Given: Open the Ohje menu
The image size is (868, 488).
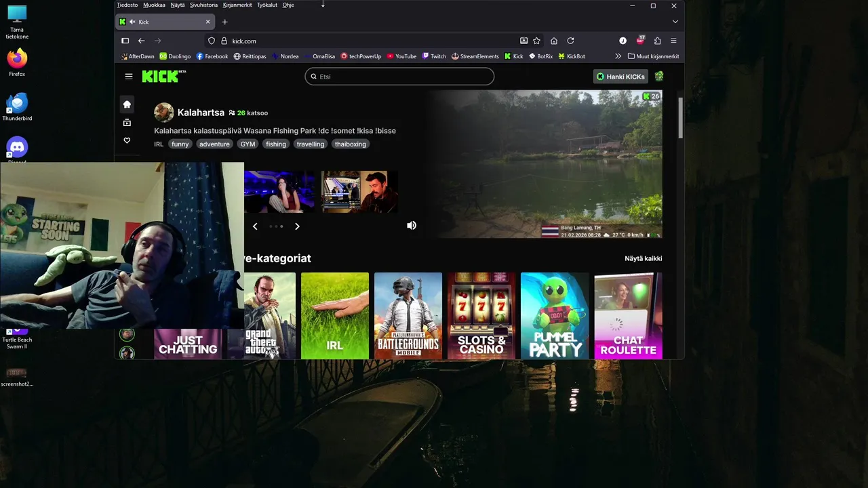Looking at the screenshot, I should (x=288, y=5).
